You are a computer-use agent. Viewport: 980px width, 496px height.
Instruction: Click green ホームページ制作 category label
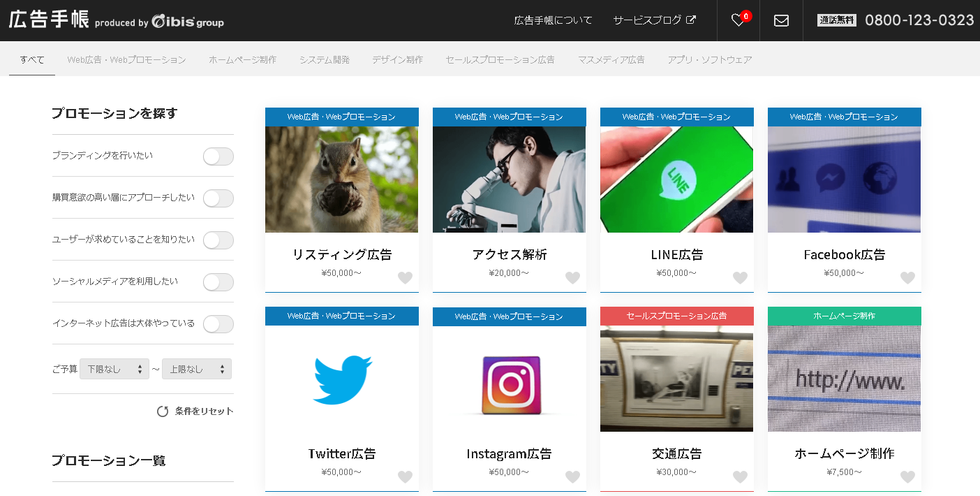pyautogui.click(x=845, y=316)
